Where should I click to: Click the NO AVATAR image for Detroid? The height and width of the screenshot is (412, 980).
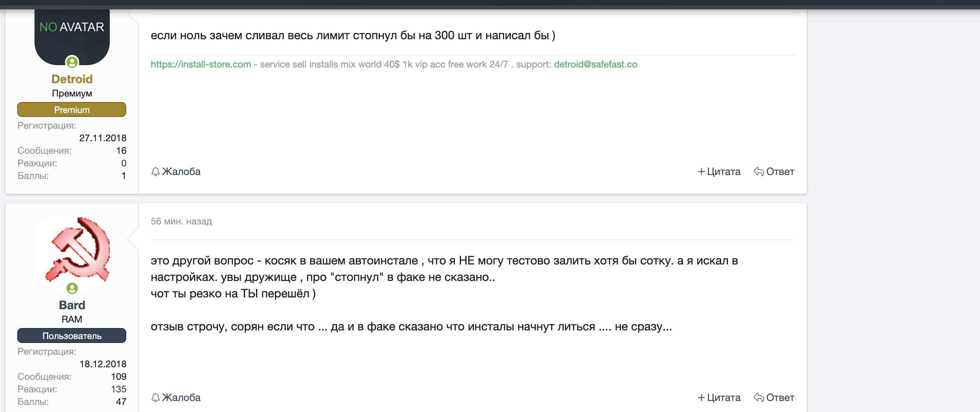72,27
